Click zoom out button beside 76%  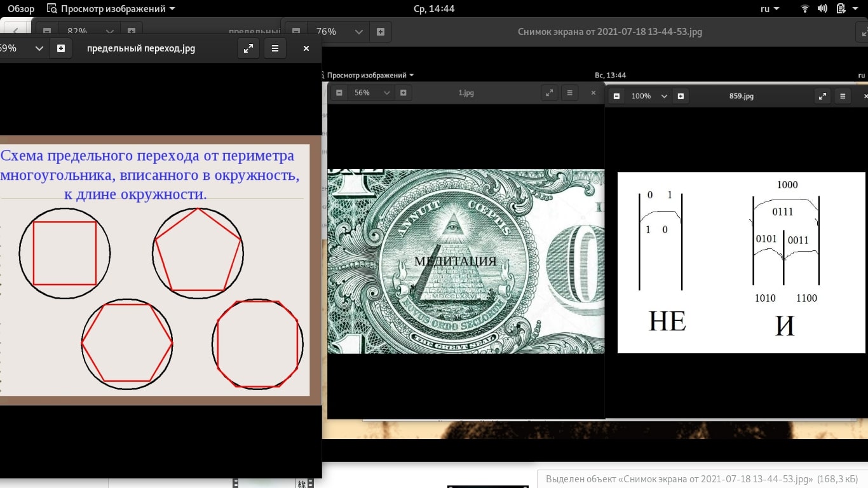296,32
